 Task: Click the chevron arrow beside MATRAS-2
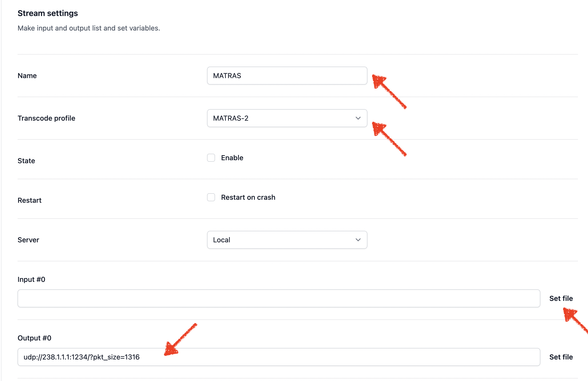(358, 118)
